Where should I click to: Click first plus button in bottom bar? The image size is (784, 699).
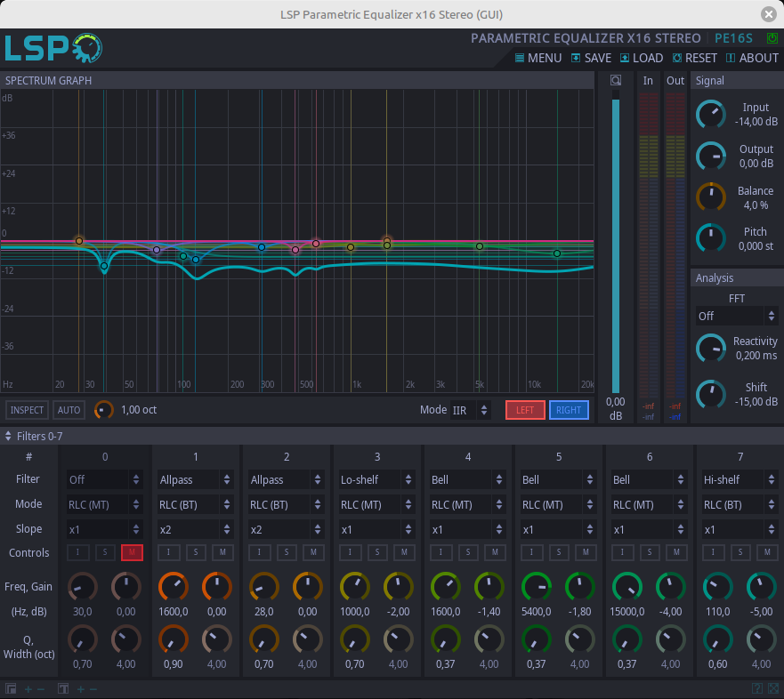click(28, 689)
